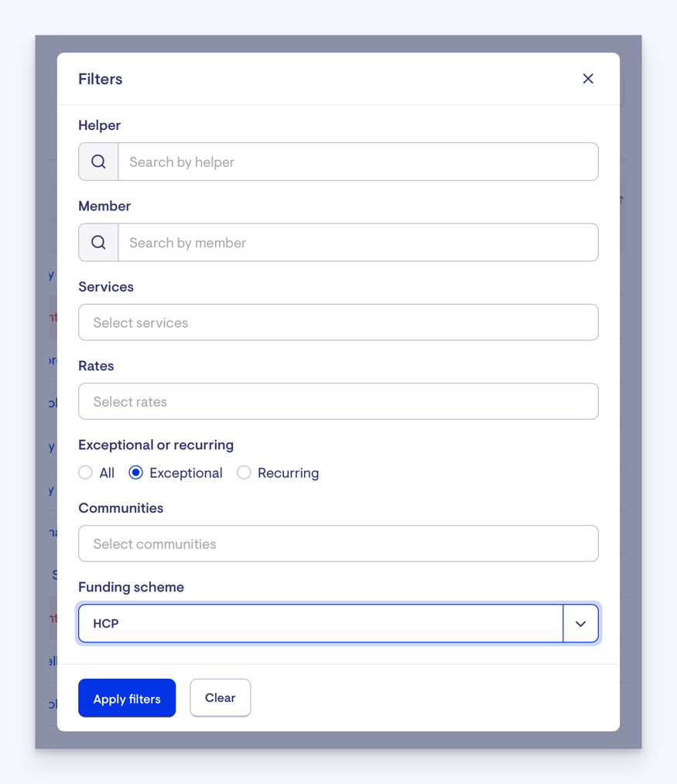The image size is (677, 784).
Task: Click the Filters dialog title
Action: point(101,79)
